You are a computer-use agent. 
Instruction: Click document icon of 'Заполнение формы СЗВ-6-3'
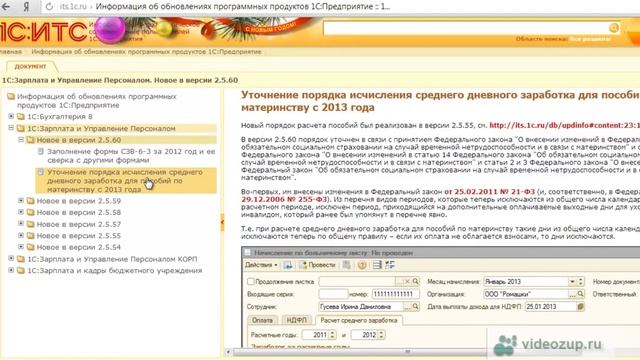(x=41, y=151)
